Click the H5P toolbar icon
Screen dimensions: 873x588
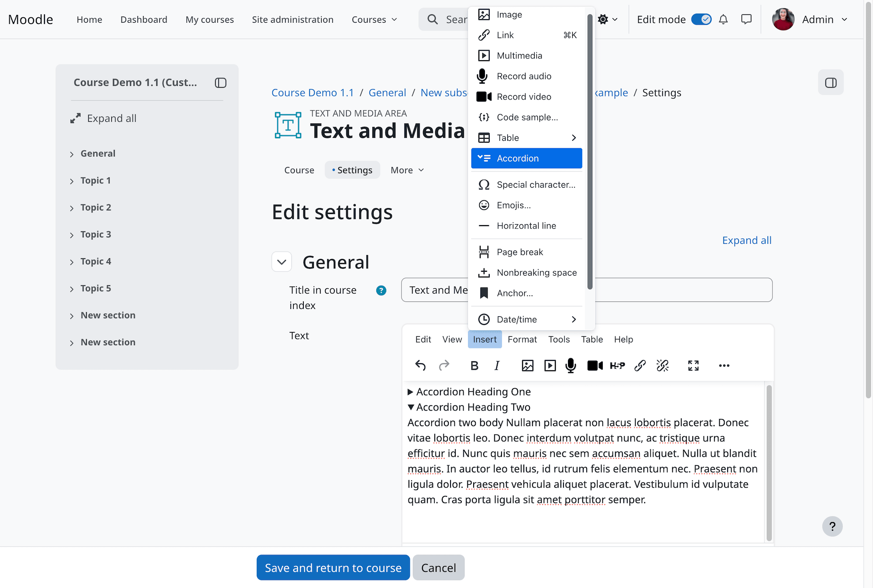tap(617, 366)
